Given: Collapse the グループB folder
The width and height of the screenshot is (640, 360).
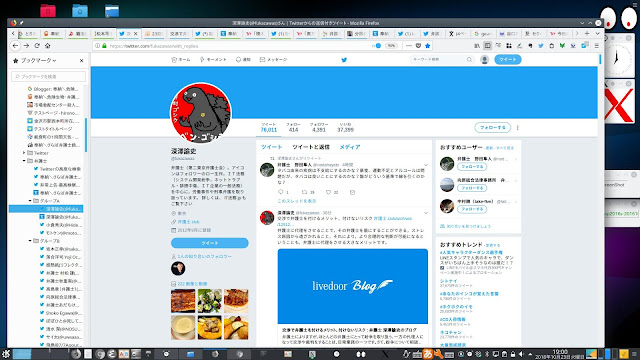Looking at the screenshot, I should tap(30, 241).
